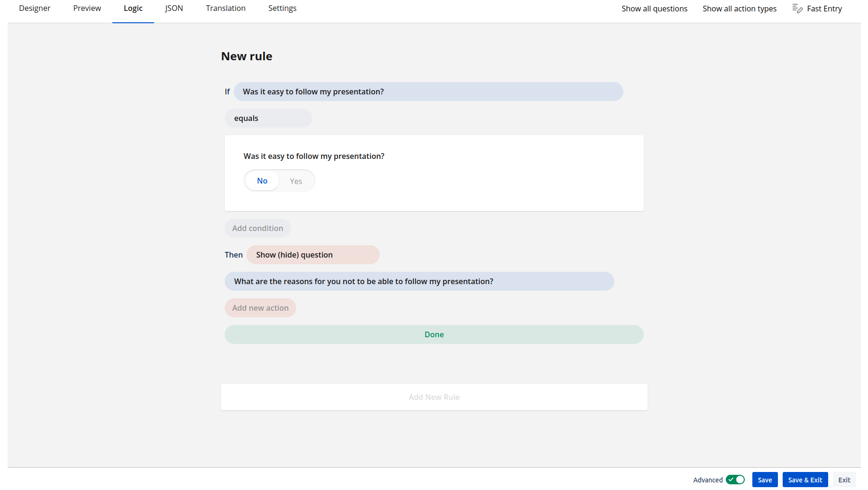Viewport: 868px width, 490px height.
Task: Select the No answer option
Action: [262, 181]
